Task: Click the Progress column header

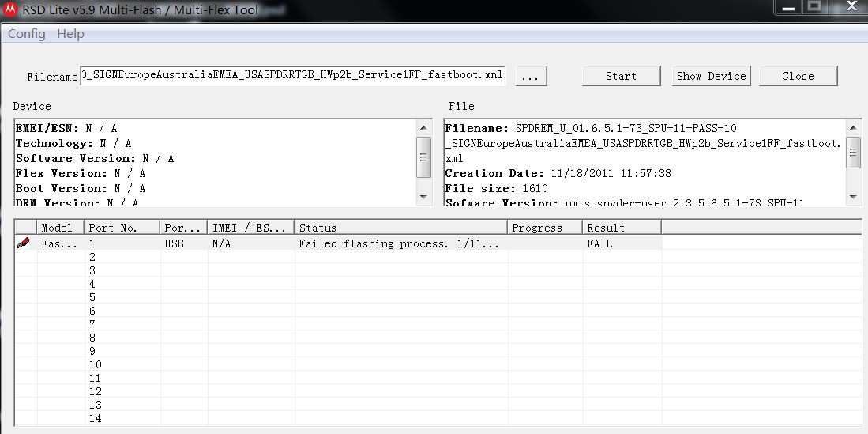Action: pos(545,227)
